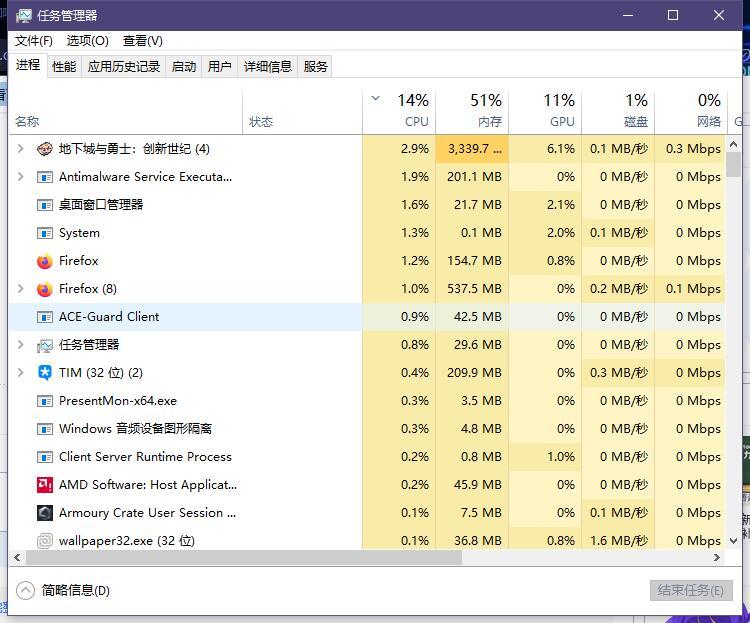Click the Client Server Runtime Process icon
Viewport: 750px width, 623px height.
(x=44, y=457)
